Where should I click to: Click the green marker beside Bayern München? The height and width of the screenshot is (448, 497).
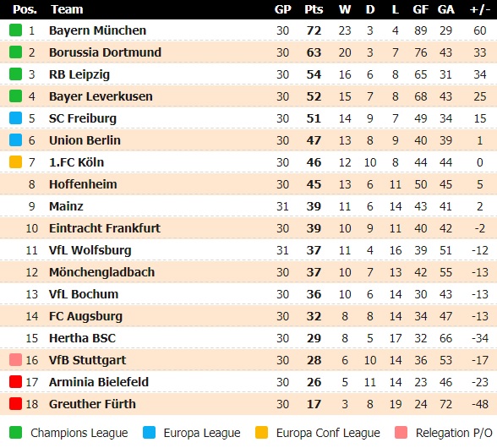pos(15,30)
